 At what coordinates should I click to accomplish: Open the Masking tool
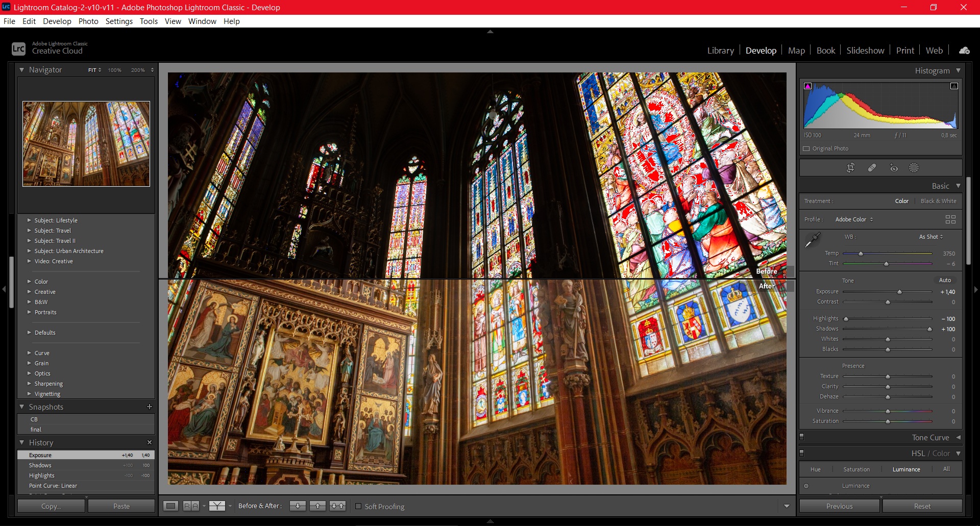coord(914,168)
